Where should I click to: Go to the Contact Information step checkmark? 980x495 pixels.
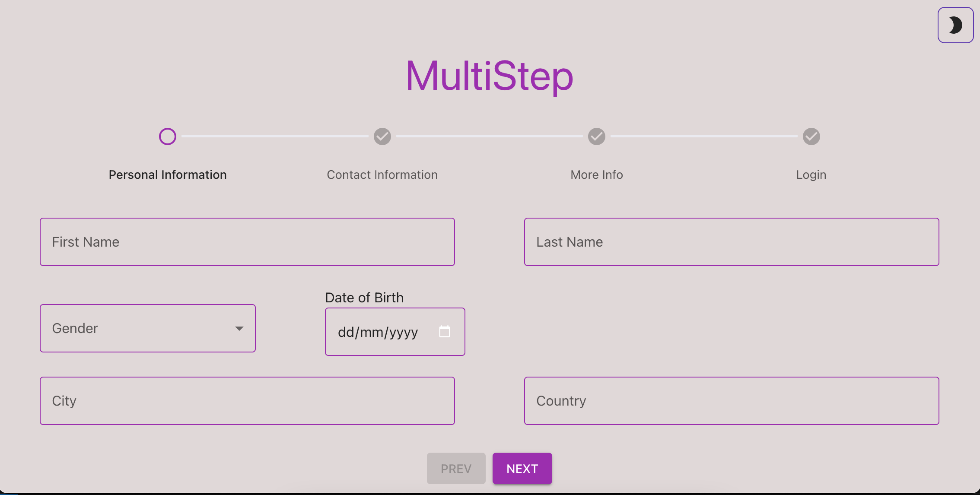tap(382, 136)
